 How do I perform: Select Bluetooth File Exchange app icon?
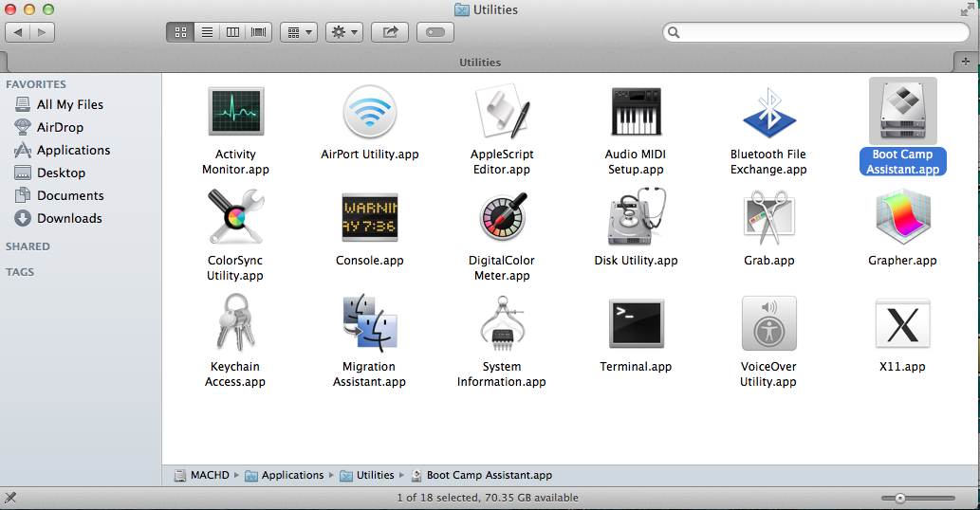[x=768, y=113]
